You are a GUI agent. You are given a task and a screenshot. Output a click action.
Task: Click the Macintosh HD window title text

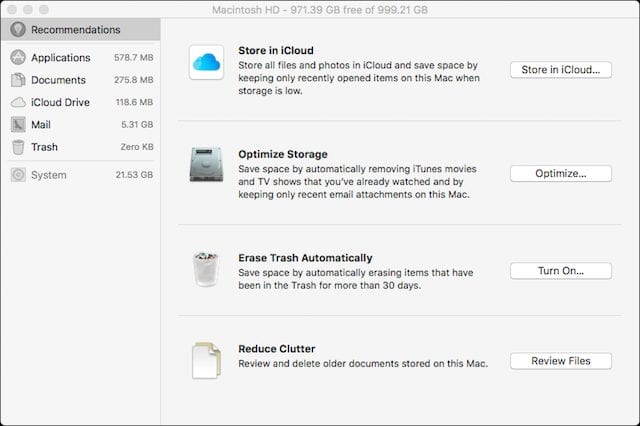[x=319, y=8]
